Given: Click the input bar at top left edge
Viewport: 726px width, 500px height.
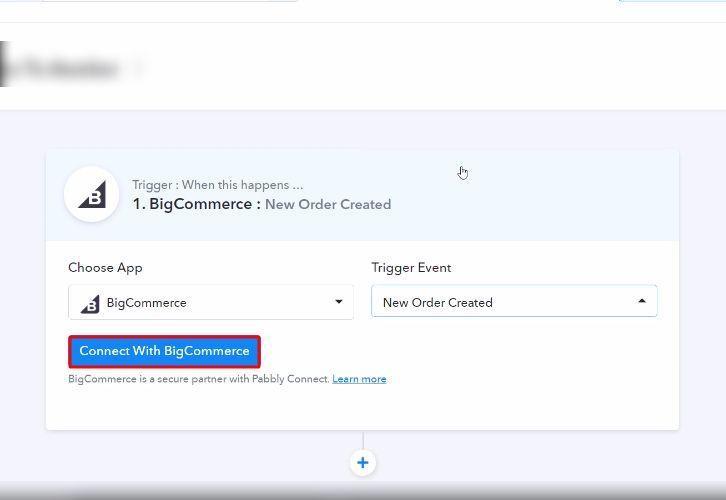Looking at the screenshot, I should click(x=170, y=1).
